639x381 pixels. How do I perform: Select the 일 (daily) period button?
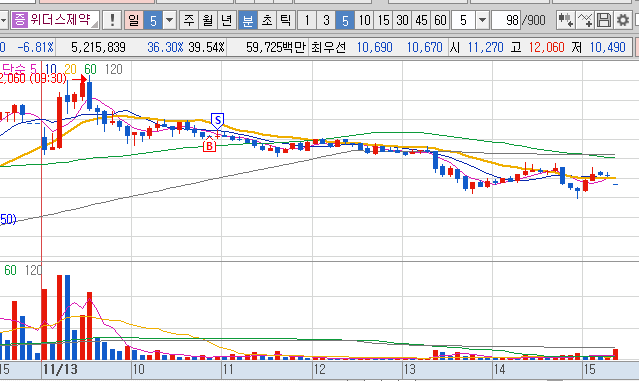134,20
